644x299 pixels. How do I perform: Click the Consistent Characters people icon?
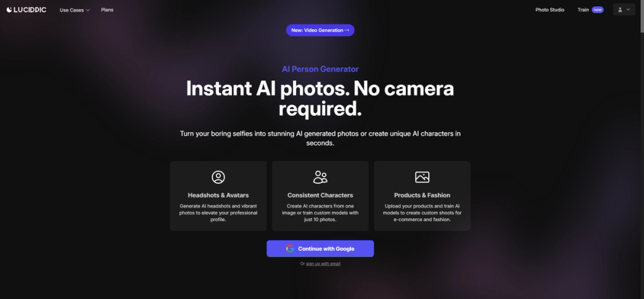coord(320,177)
